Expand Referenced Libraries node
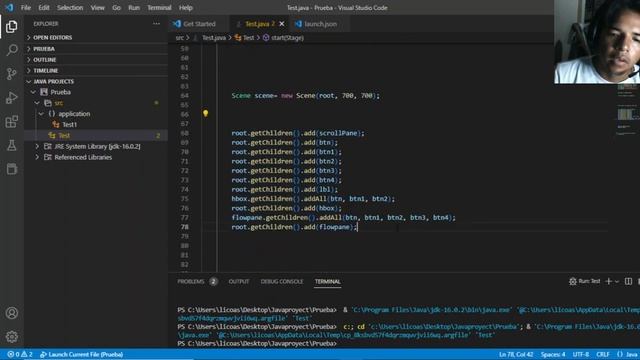 pyautogui.click(x=37, y=157)
